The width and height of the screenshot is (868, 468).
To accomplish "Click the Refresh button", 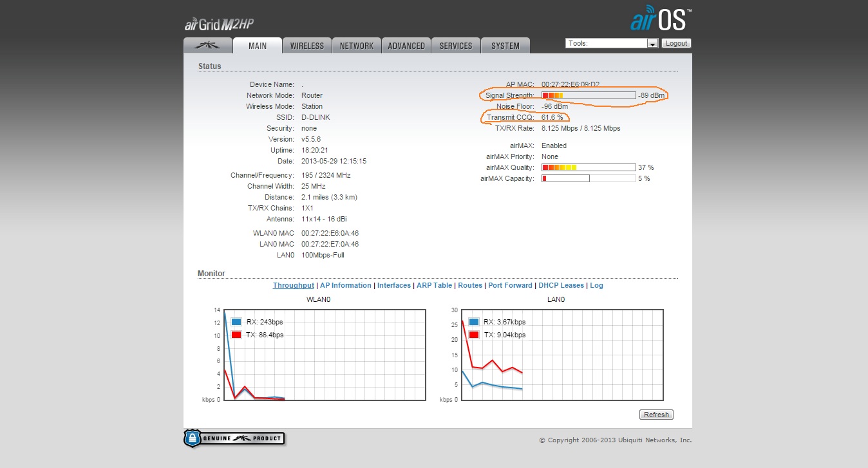I will coord(656,415).
